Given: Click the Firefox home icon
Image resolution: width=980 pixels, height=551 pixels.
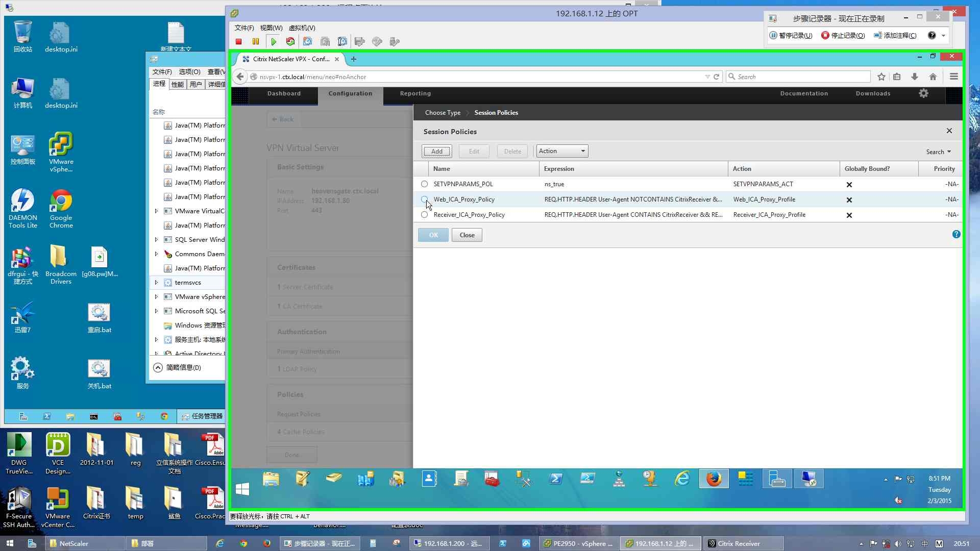Looking at the screenshot, I should (933, 77).
